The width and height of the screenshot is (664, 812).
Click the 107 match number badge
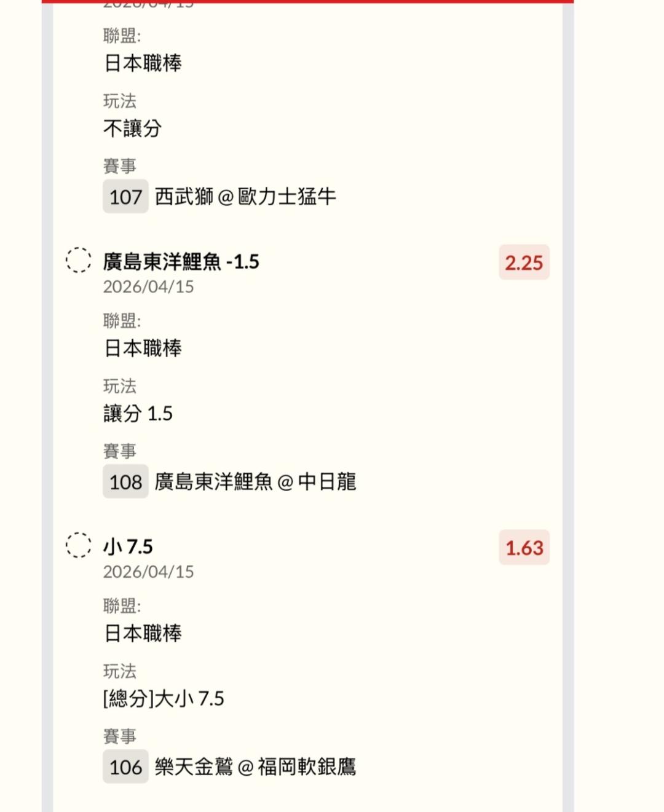pyautogui.click(x=125, y=197)
